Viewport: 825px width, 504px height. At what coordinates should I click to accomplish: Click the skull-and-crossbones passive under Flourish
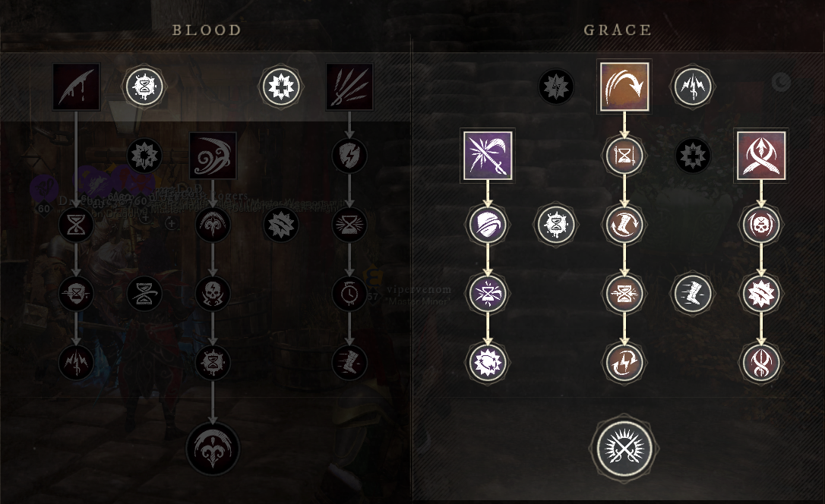click(213, 293)
